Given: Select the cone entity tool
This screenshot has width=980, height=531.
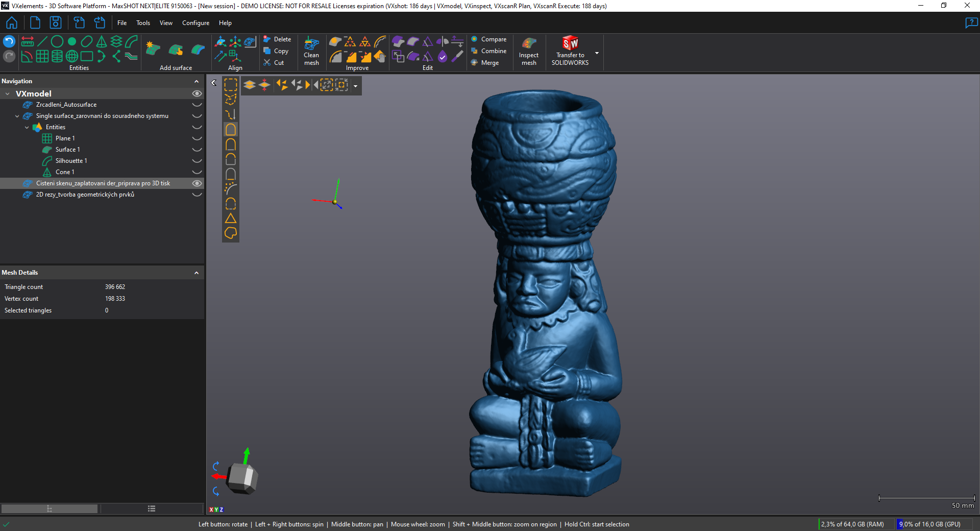Looking at the screenshot, I should 102,41.
